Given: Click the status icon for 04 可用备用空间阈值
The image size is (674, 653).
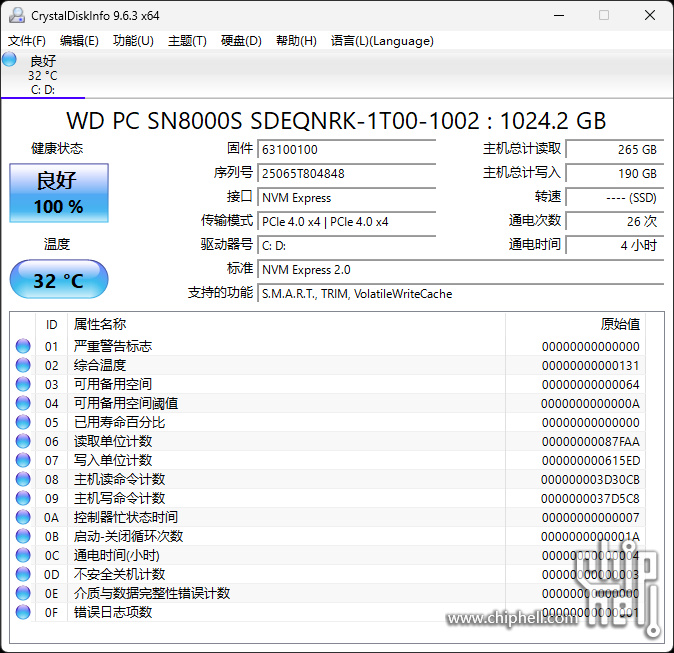Looking at the screenshot, I should 23,403.
